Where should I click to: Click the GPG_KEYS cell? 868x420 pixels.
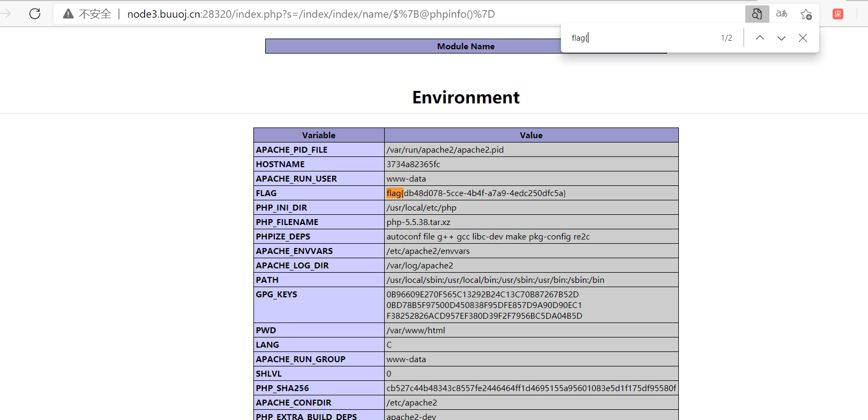pos(319,305)
